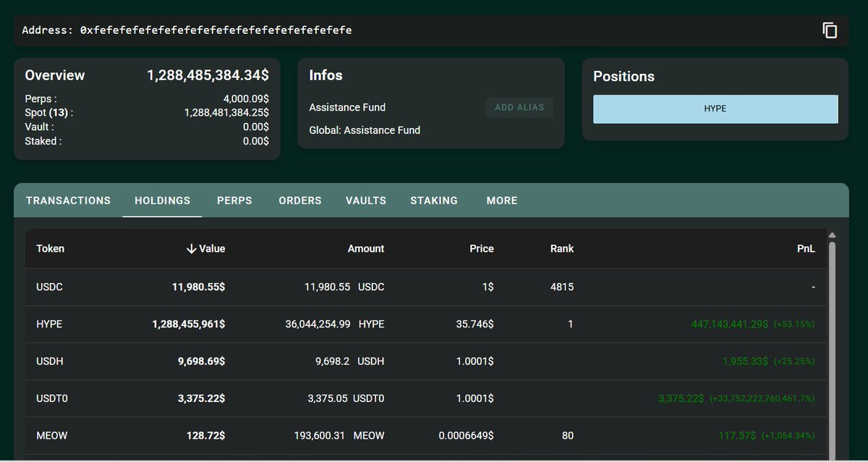Click the Staked label in Overview
Screen dimensions: 868x462
click(x=43, y=141)
